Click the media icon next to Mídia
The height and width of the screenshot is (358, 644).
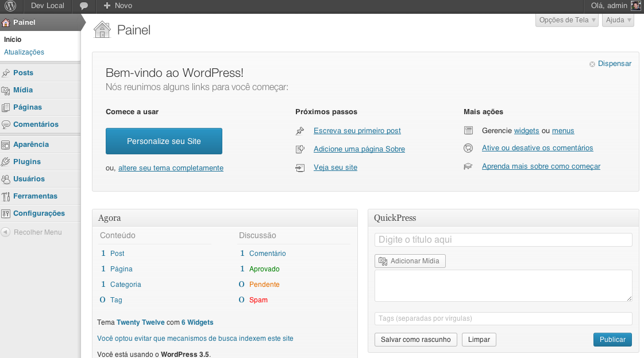click(x=6, y=90)
